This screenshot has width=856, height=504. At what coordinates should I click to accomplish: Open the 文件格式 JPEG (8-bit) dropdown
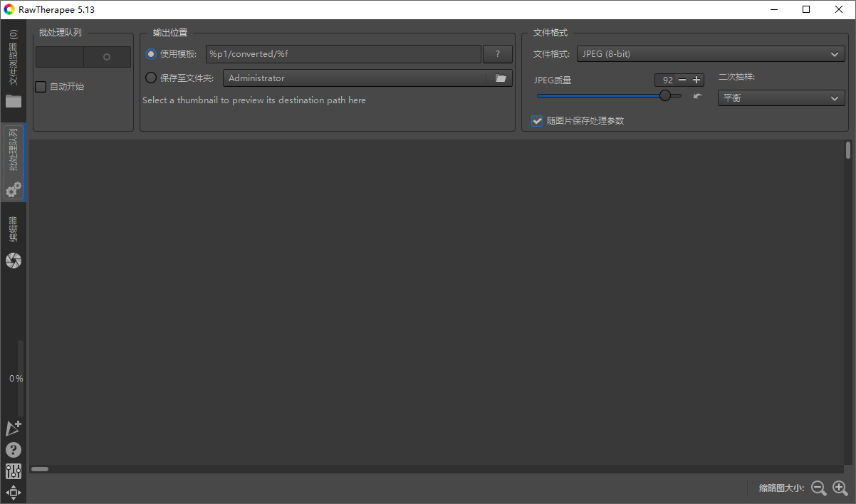pyautogui.click(x=711, y=54)
